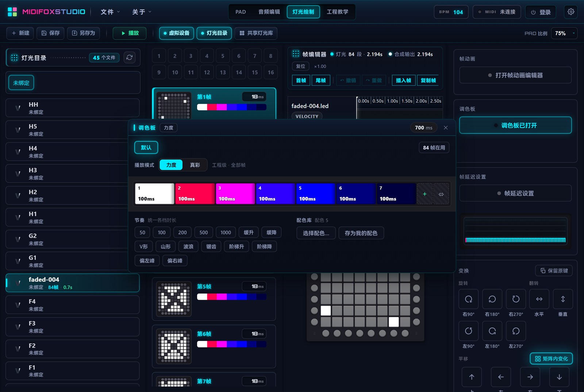Select color slot 2 red swatch
Screen dimensions: 584x392
click(x=195, y=194)
